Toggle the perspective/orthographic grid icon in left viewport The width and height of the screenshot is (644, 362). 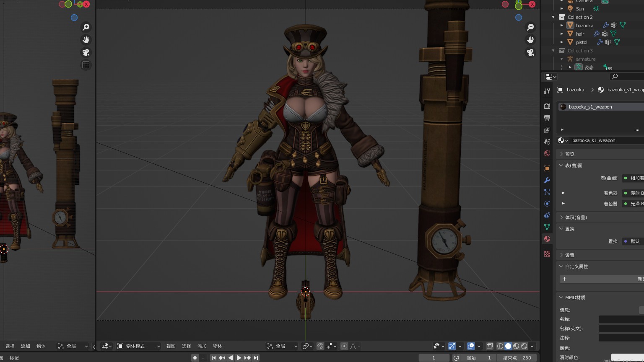pos(86,65)
